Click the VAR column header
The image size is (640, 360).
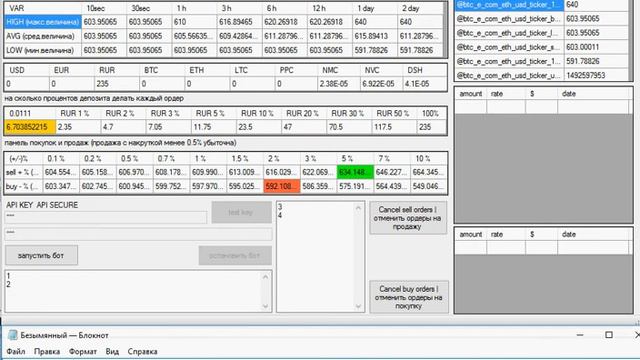point(43,8)
